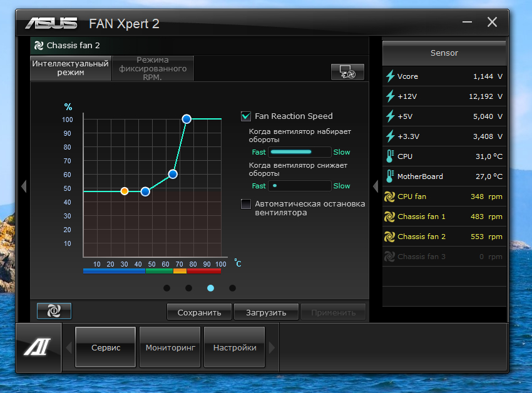532x393 pixels.
Task: Select the fourth page indicator dot
Action: coord(232,288)
